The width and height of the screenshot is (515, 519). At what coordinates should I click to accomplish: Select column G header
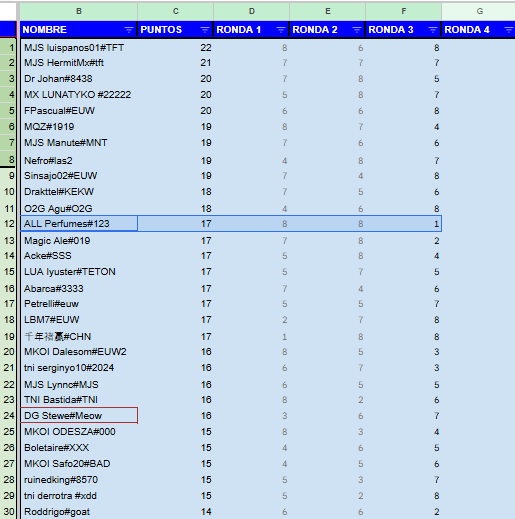479,11
